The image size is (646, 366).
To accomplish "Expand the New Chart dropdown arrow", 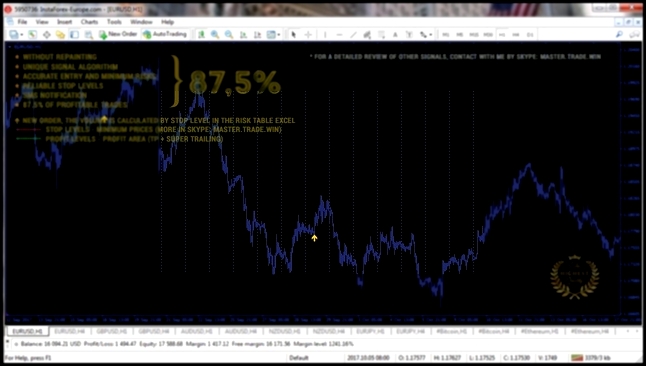I will pos(21,35).
